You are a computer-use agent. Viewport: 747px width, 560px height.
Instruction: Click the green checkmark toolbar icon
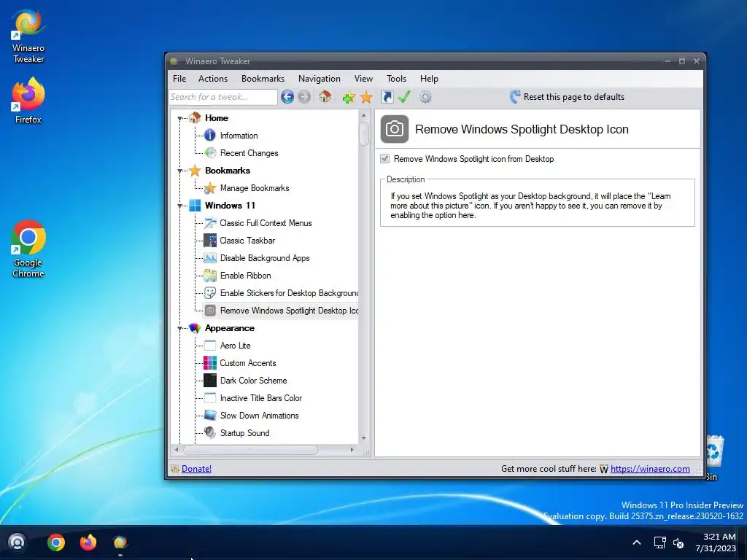click(x=404, y=97)
